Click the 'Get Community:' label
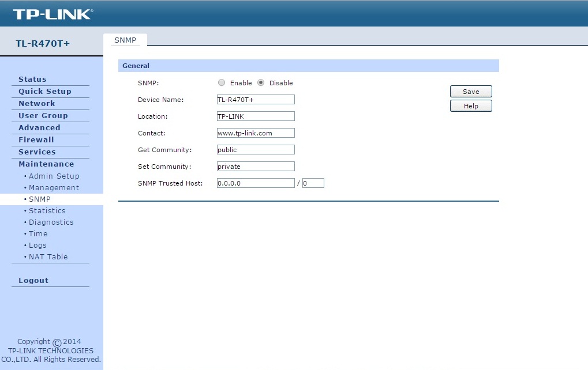This screenshot has height=370, width=588. pos(164,150)
